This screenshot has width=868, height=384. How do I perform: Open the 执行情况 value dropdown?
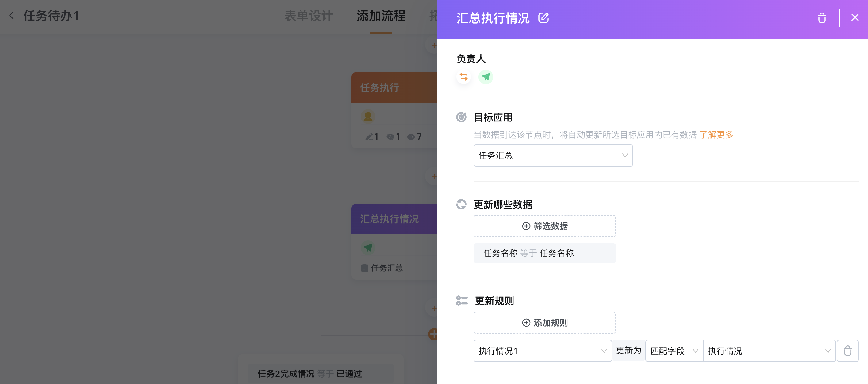pyautogui.click(x=769, y=351)
